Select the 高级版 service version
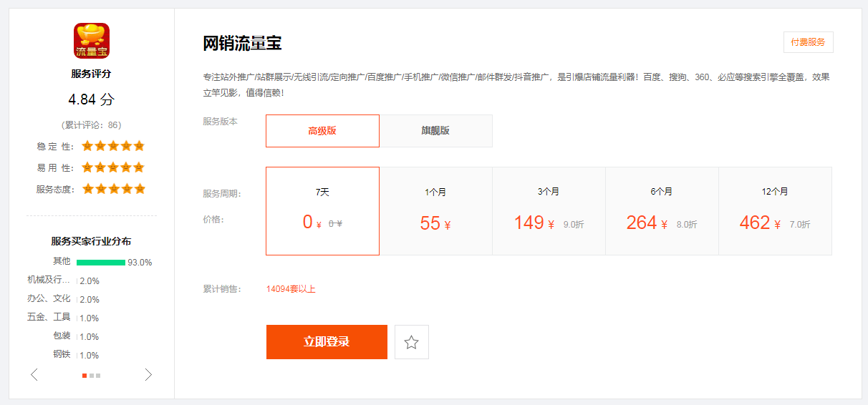Screen dimensions: 868x405 click(x=322, y=131)
